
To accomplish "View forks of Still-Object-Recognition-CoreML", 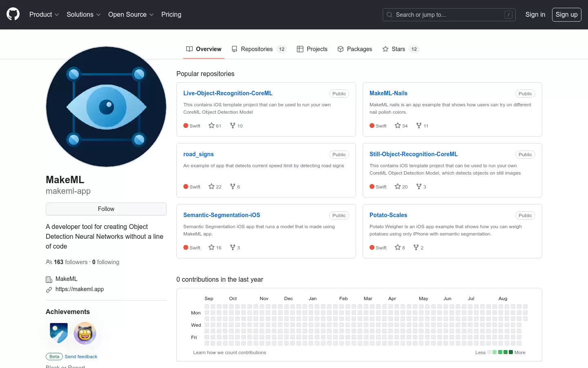I will [x=421, y=186].
